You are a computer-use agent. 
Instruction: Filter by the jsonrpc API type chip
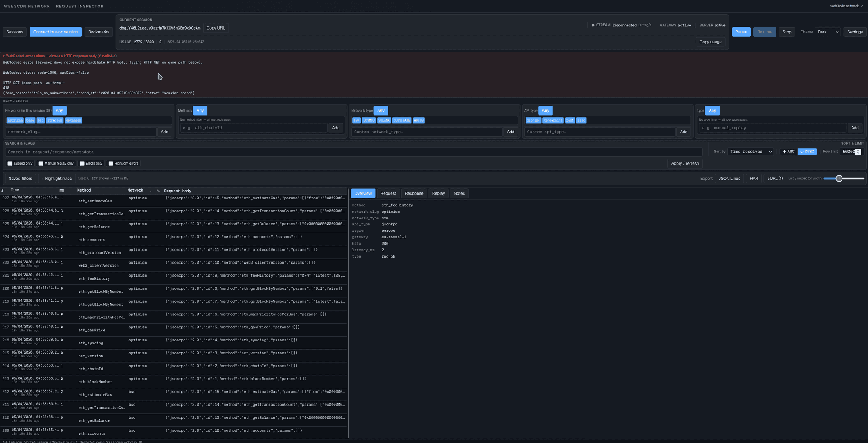(x=533, y=120)
